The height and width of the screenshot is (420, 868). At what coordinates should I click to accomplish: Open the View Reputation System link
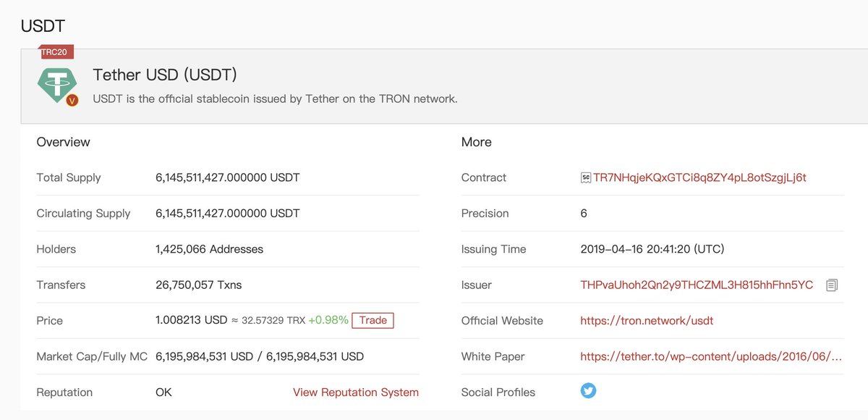(x=356, y=392)
